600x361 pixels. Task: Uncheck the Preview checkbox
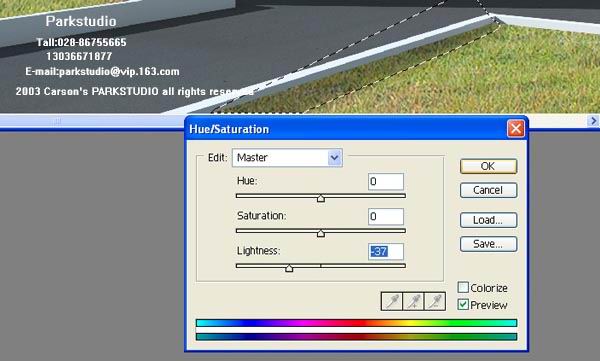pos(463,305)
